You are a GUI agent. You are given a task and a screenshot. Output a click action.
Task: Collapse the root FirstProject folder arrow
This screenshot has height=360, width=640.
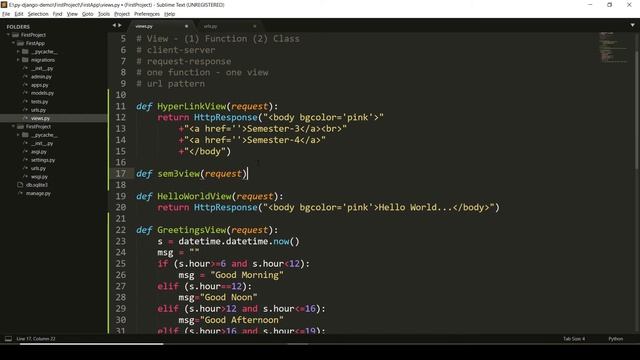click(x=8, y=35)
